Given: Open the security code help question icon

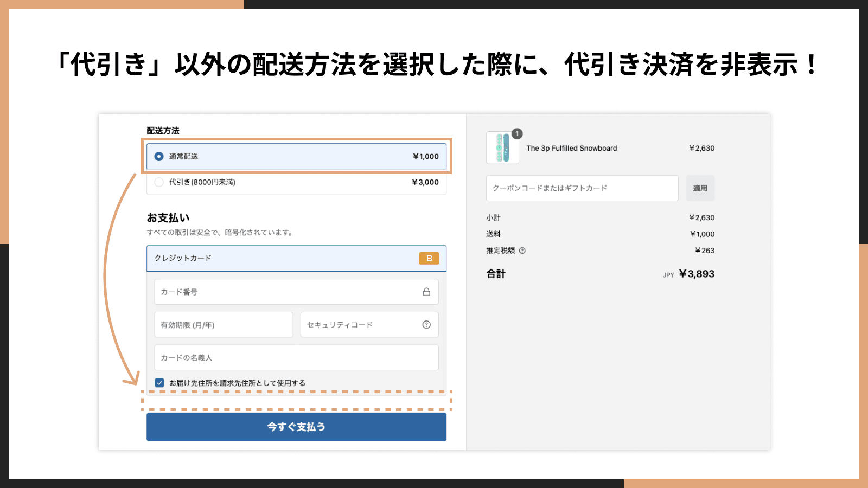Looking at the screenshot, I should pyautogui.click(x=426, y=325).
